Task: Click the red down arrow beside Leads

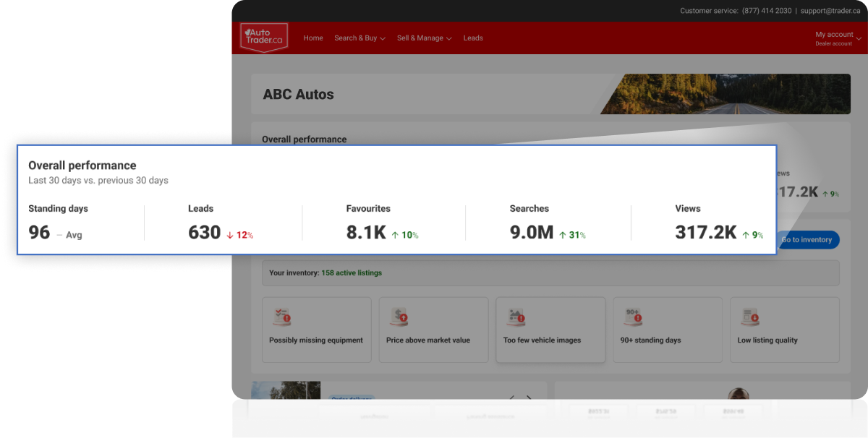Action: (x=230, y=235)
